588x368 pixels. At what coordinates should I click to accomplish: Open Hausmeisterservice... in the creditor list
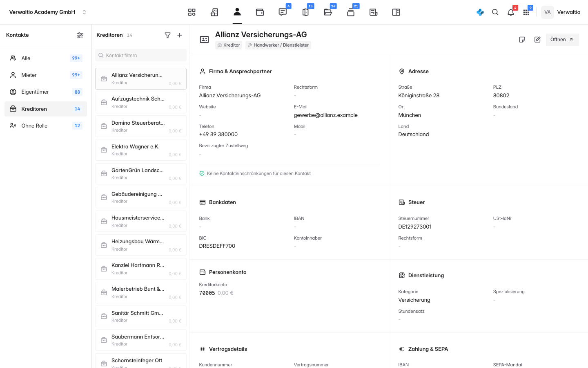pos(141,221)
